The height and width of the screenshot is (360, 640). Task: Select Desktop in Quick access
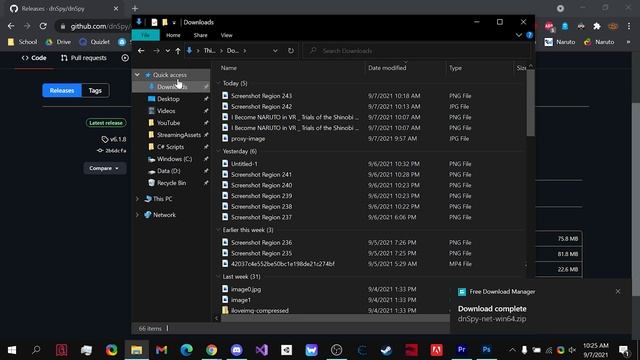[168, 99]
